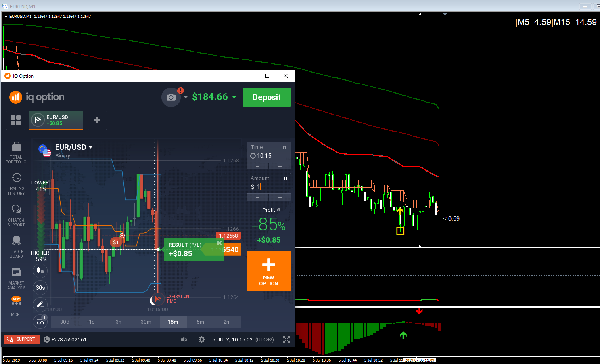Image resolution: width=600 pixels, height=364 pixels.
Task: Expand the EURUSD,M1 chart header triangle
Action: [x=6, y=17]
